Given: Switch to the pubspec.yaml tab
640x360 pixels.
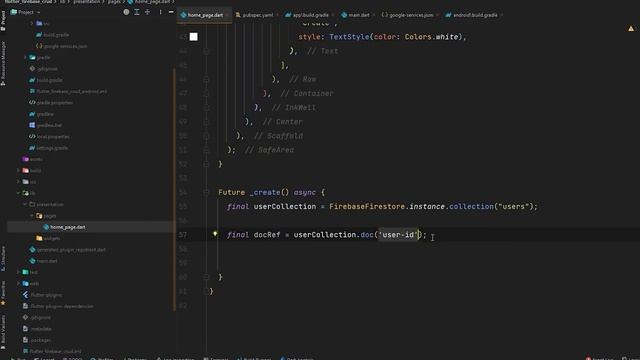Looking at the screenshot, I should point(257,15).
